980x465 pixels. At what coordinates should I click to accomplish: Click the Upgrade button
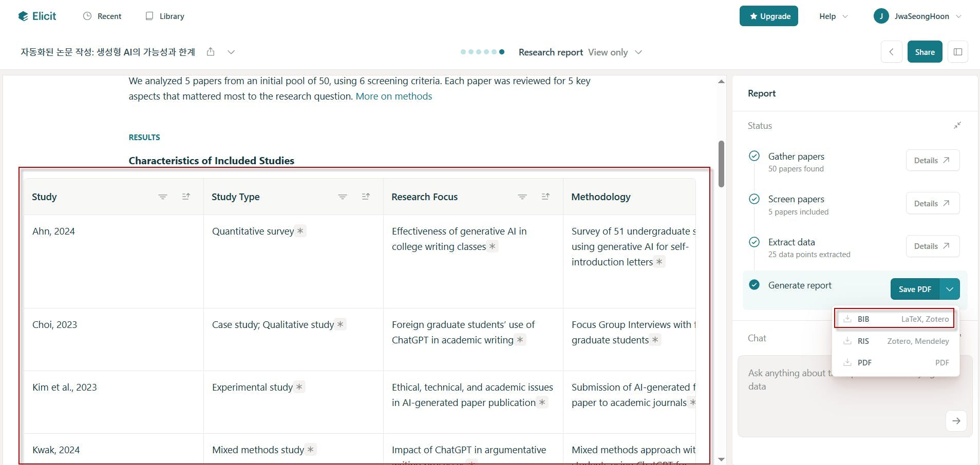pos(769,16)
